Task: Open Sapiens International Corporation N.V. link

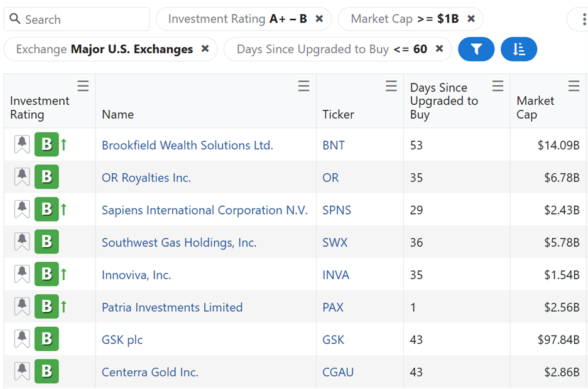Action: point(205,210)
